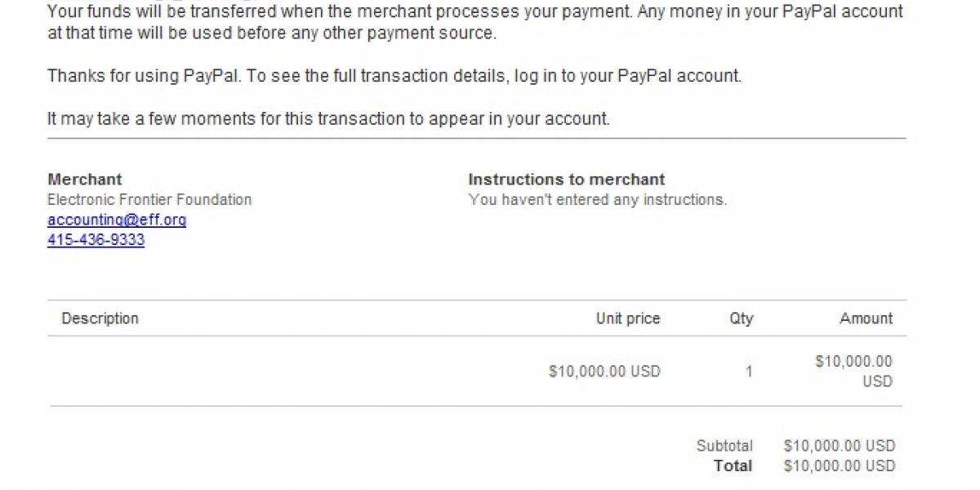Click the Description column header
Viewport: 980px width, 490px height.
click(x=100, y=318)
